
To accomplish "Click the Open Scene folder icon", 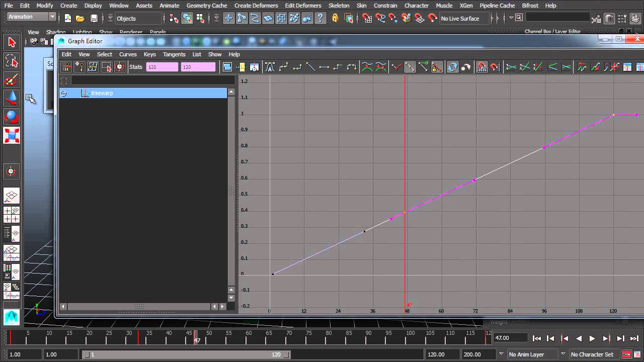I will (80, 18).
